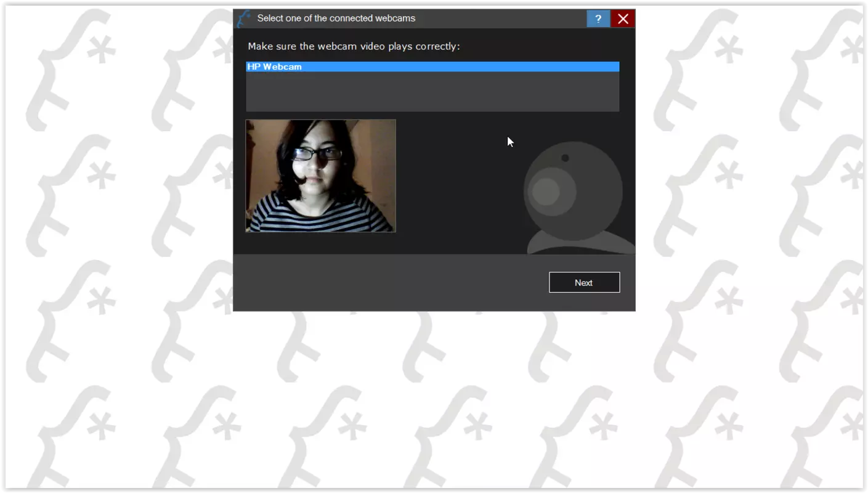This screenshot has width=868, height=493.
Task: Open help with the question mark button
Action: (x=598, y=18)
